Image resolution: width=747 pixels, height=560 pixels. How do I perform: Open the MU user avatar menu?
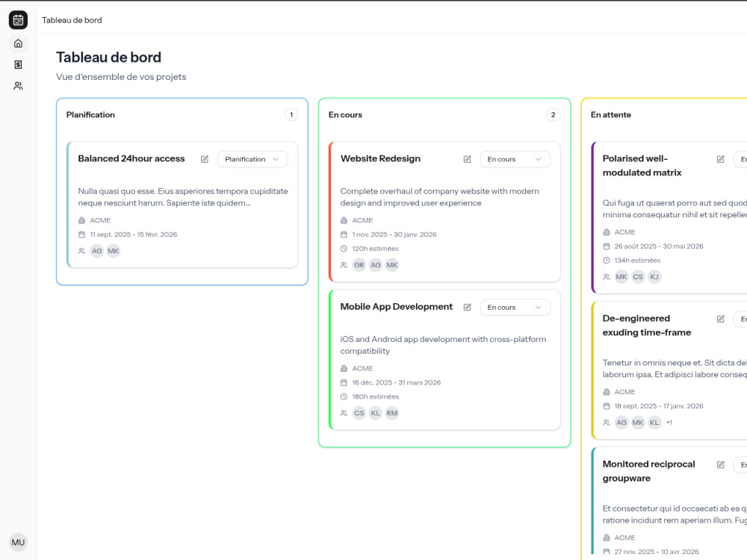18,542
